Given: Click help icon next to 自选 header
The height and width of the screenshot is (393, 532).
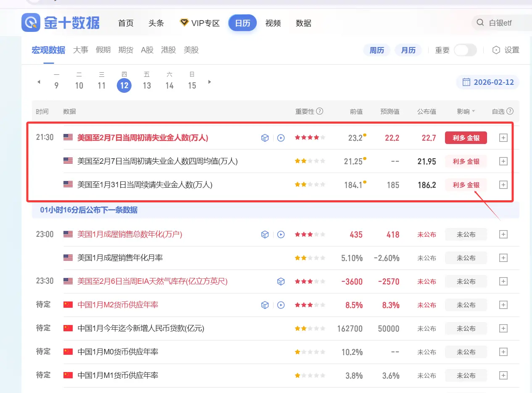Looking at the screenshot, I should tap(510, 111).
